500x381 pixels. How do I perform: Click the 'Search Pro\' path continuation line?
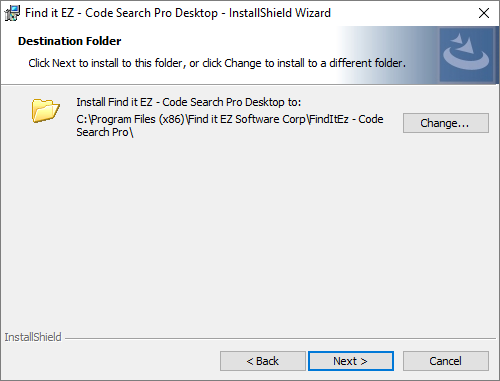click(105, 132)
